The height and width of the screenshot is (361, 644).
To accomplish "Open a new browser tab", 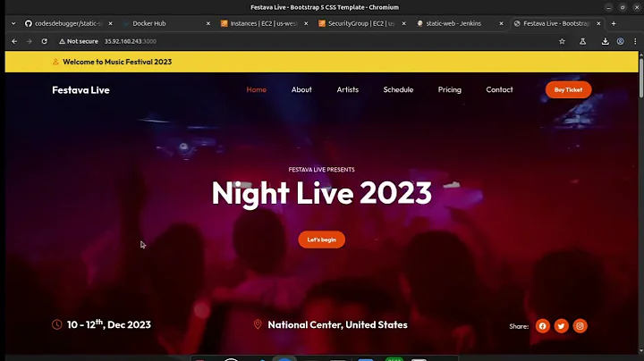I will 614,24.
